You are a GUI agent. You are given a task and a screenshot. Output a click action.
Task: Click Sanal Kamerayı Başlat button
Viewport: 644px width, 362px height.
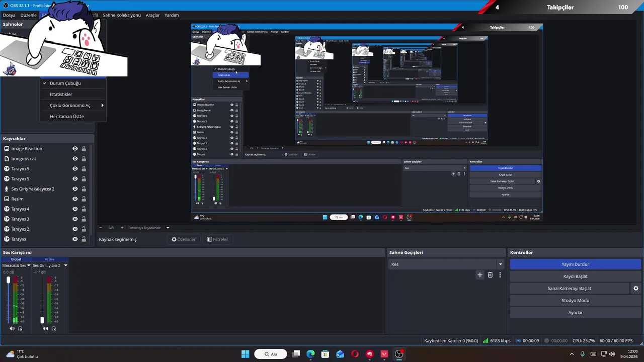(x=570, y=289)
